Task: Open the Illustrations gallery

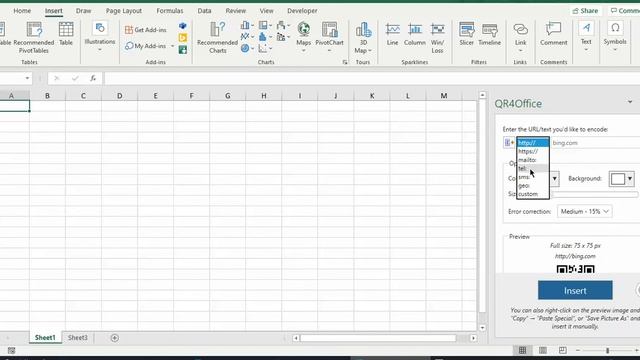Action: pos(100,37)
